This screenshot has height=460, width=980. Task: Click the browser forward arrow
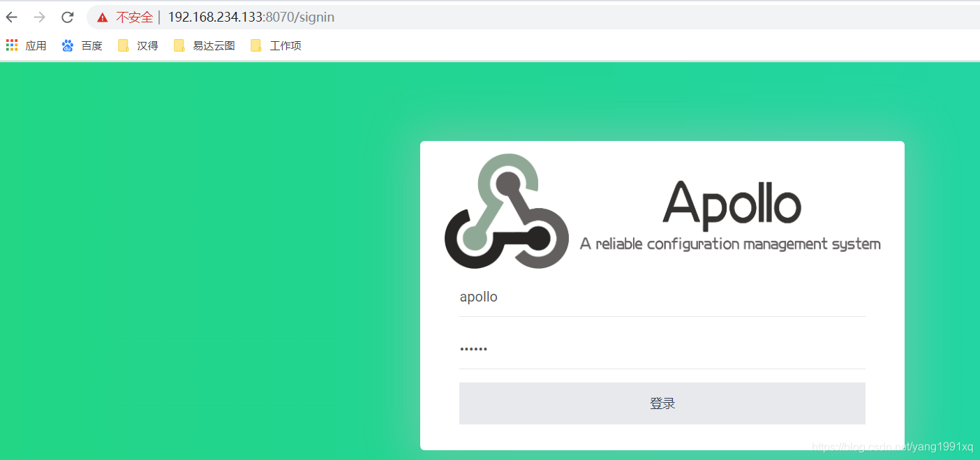pos(40,17)
